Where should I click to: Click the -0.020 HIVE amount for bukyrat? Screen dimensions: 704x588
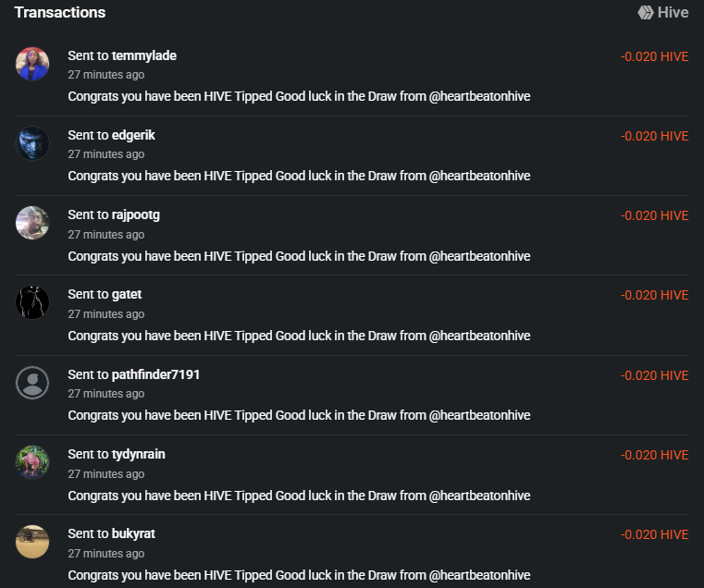654,534
